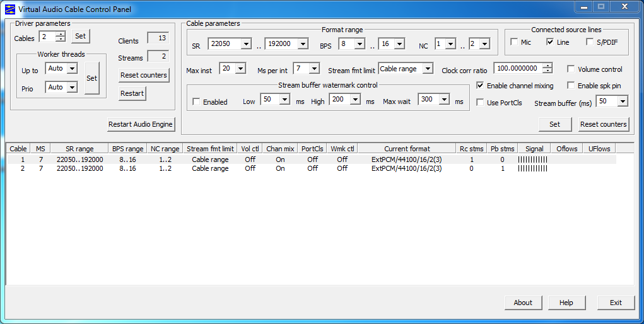The image size is (644, 324).
Task: Click the Cables number field
Action: pyautogui.click(x=47, y=37)
